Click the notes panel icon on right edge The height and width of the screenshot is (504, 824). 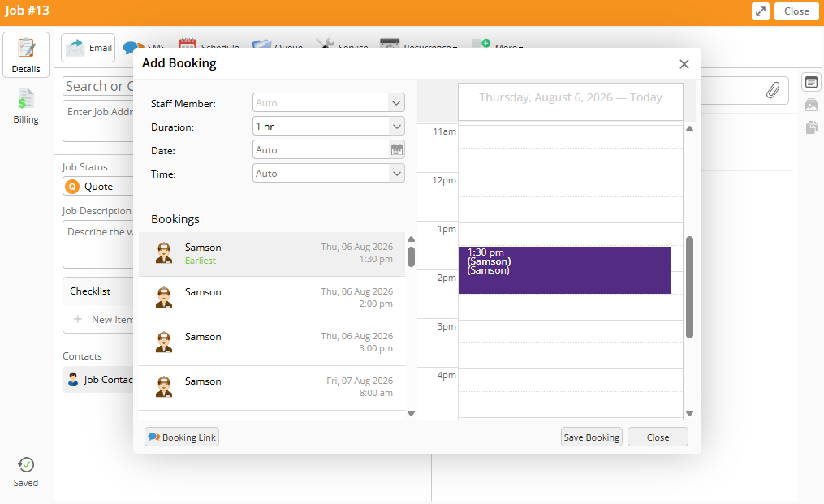click(811, 82)
